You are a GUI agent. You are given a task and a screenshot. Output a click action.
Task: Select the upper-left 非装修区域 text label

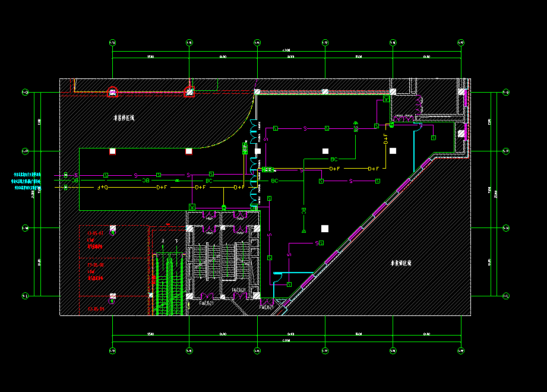coord(124,118)
